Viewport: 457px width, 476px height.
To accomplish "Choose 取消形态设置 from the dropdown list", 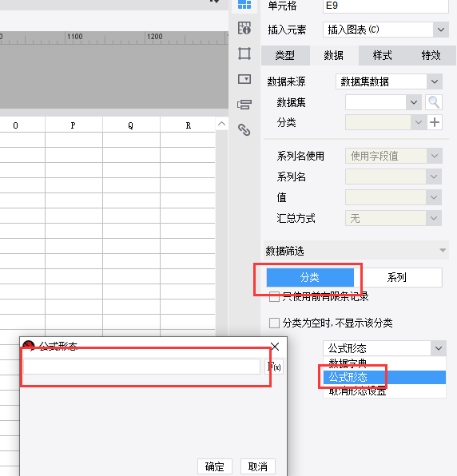I will (384, 391).
